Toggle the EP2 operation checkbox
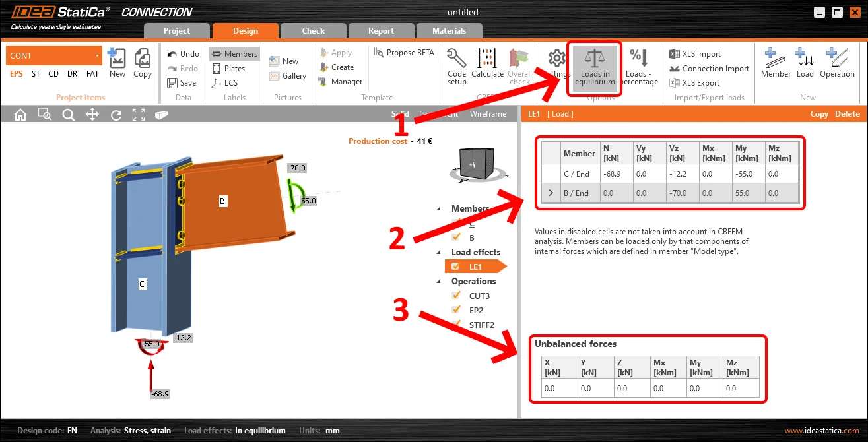The width and height of the screenshot is (868, 442). coord(456,310)
